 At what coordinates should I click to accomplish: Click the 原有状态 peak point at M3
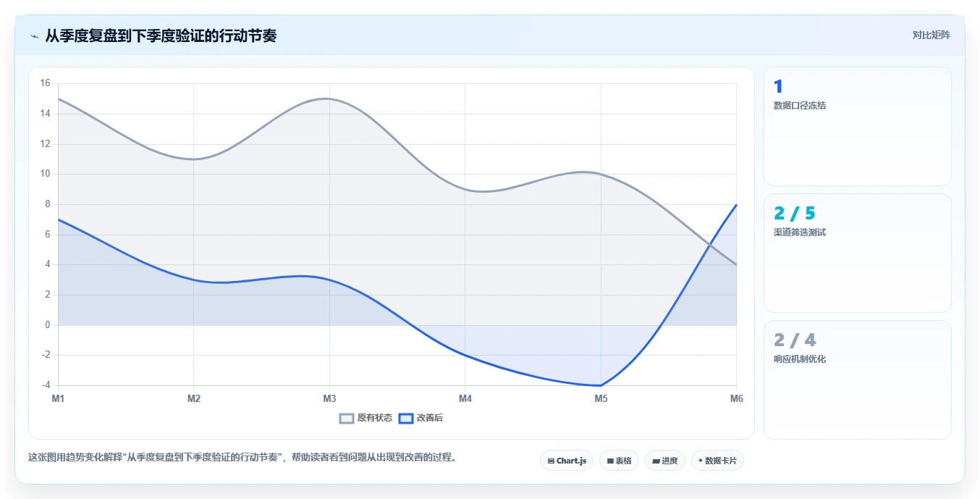pos(329,98)
